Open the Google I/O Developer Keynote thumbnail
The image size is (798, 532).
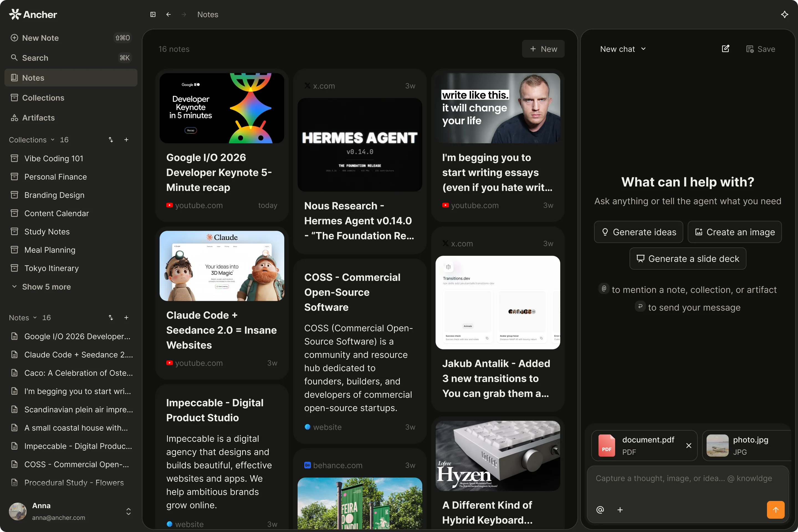222,108
